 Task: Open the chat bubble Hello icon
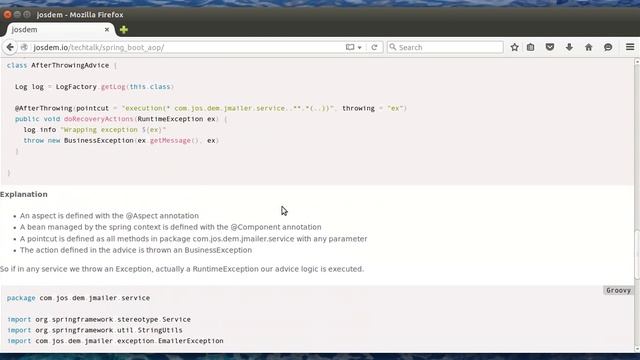click(x=608, y=47)
